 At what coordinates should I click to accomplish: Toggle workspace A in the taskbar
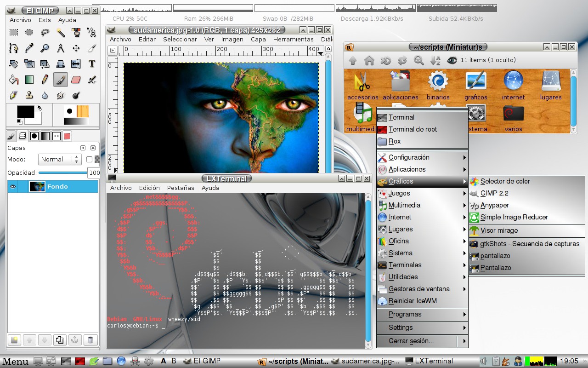pos(164,361)
